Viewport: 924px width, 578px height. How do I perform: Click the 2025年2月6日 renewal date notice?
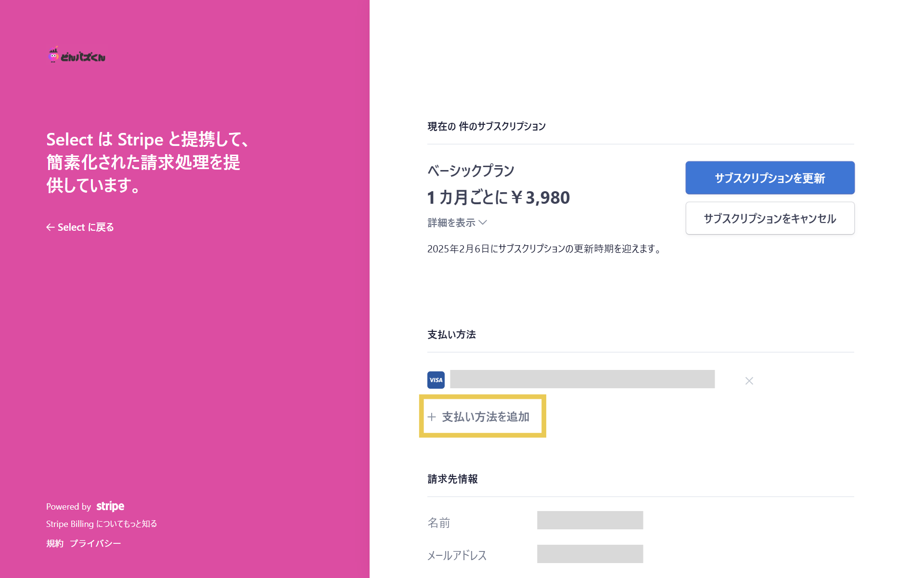pyautogui.click(x=545, y=249)
